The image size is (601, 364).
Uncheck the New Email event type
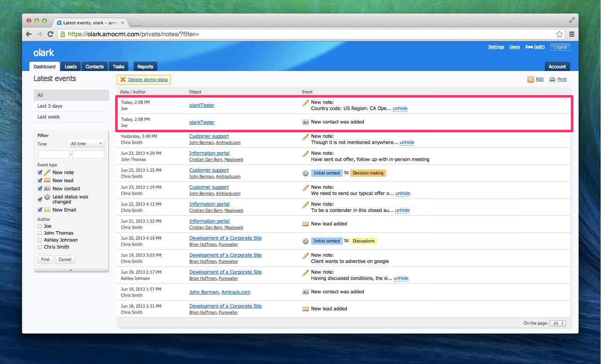click(x=40, y=210)
